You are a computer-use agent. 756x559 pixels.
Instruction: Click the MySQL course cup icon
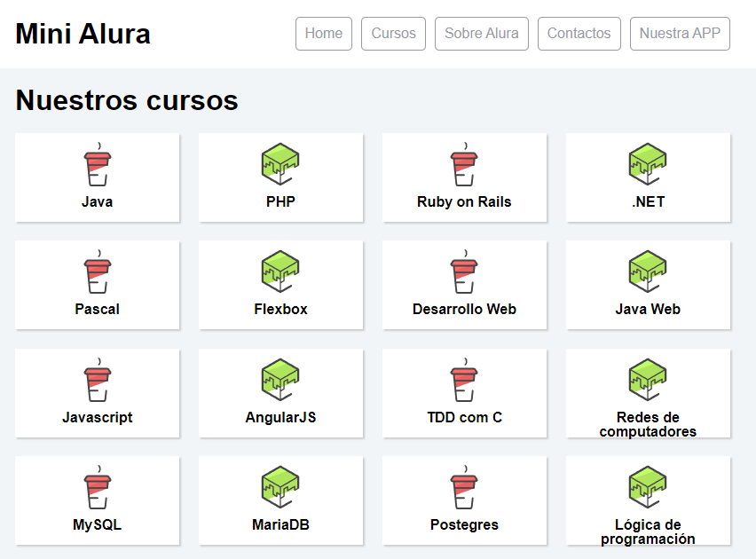[97, 487]
